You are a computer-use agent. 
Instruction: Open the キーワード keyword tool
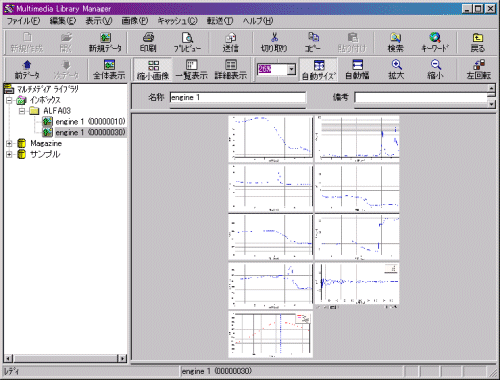[x=435, y=43]
